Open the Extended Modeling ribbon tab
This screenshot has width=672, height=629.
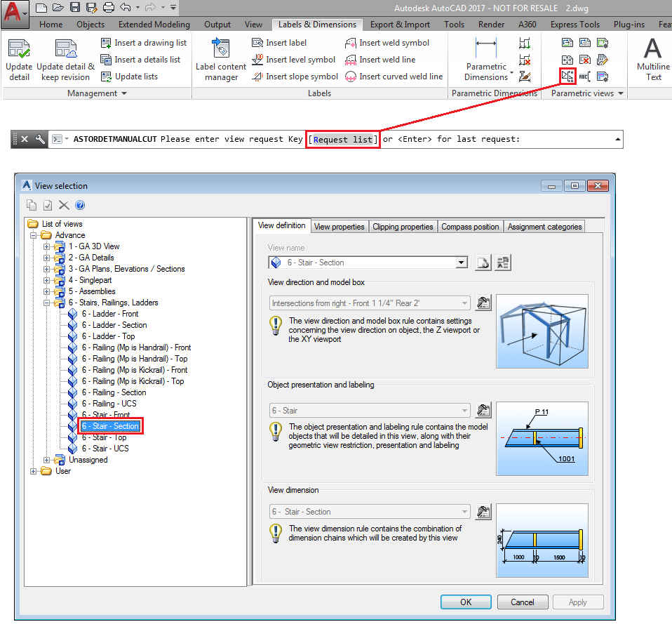[154, 25]
